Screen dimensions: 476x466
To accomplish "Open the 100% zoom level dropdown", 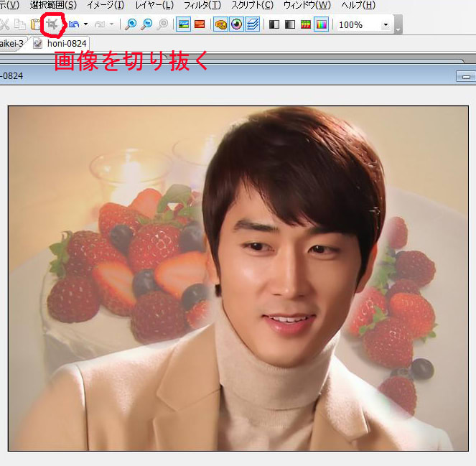I will (386, 25).
